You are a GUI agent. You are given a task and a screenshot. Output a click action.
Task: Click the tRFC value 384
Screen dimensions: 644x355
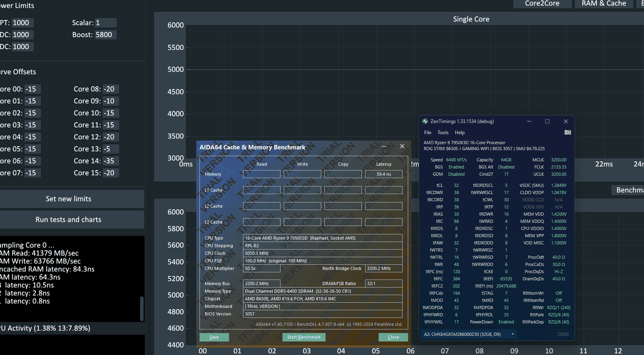pos(456,279)
